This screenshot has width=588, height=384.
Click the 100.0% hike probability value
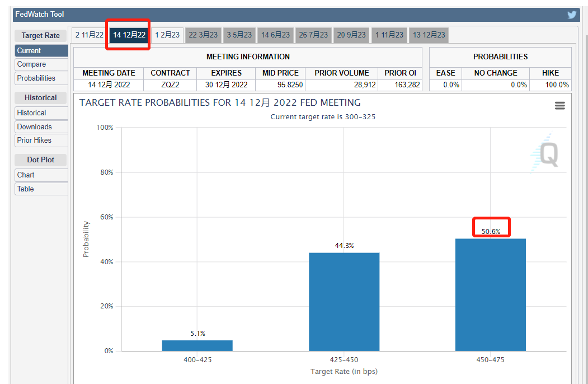pos(557,85)
